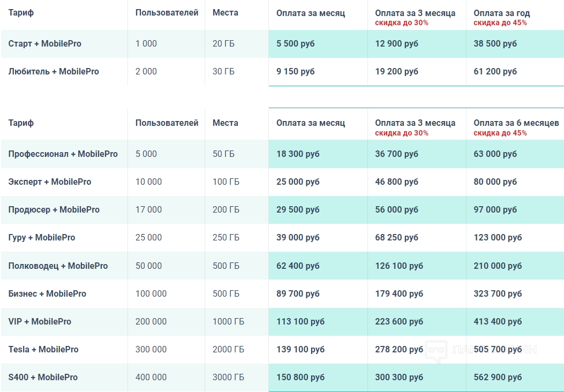Click the S400 + MobilePro tariff name
The height and width of the screenshot is (392, 564).
click(x=43, y=378)
